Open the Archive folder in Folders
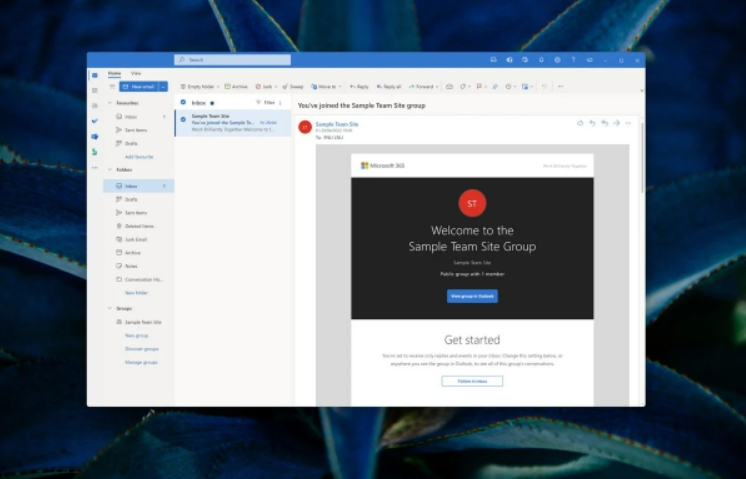This screenshot has height=479, width=746. (x=139, y=253)
